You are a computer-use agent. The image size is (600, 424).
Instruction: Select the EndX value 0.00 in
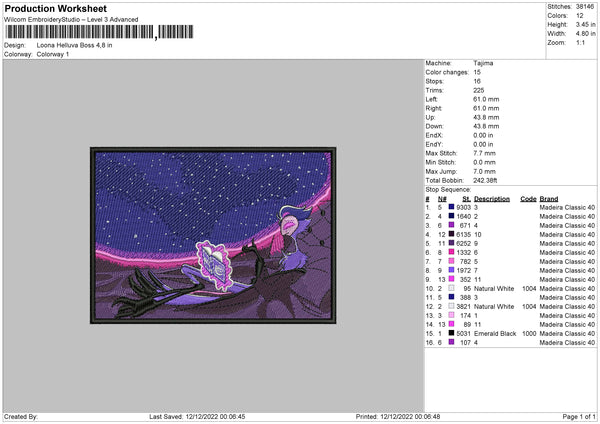(x=483, y=135)
